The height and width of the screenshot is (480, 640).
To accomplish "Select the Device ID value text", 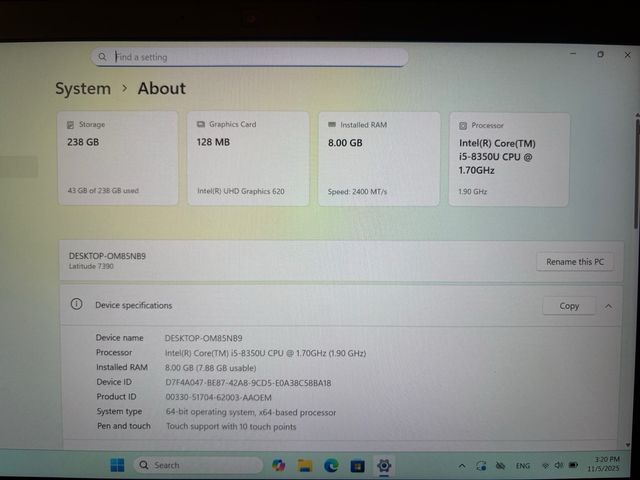I will (248, 383).
